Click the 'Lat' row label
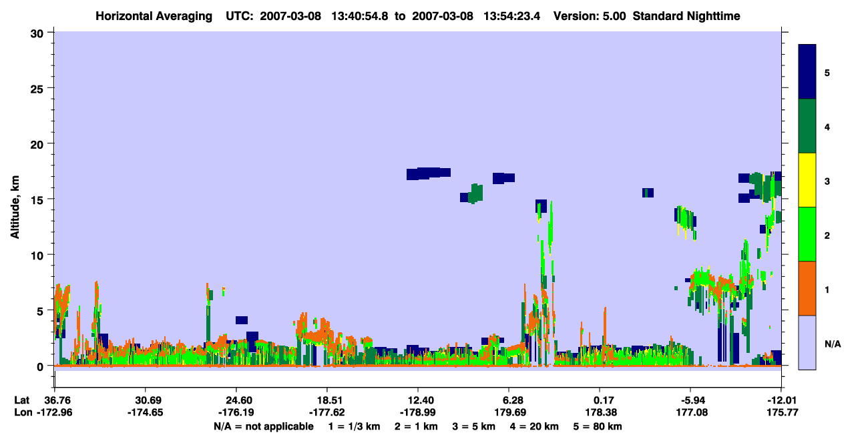Viewport: 868px width, 445px height. pos(22,400)
